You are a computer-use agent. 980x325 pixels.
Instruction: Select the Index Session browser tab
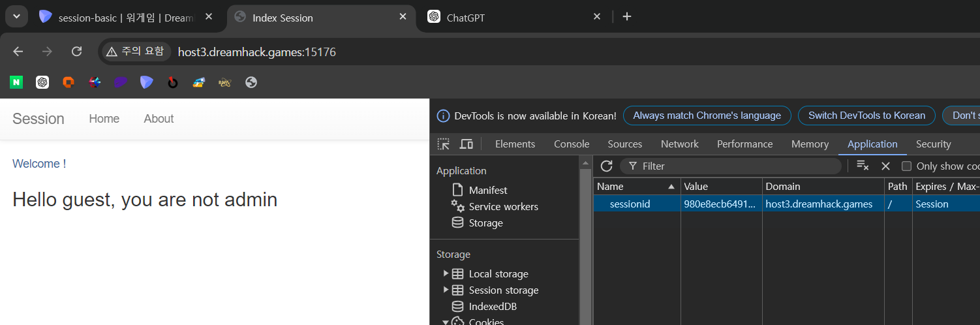click(x=322, y=18)
